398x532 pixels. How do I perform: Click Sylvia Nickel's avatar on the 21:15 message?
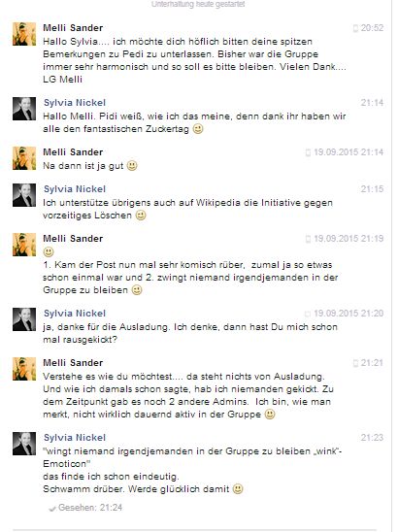click(24, 195)
